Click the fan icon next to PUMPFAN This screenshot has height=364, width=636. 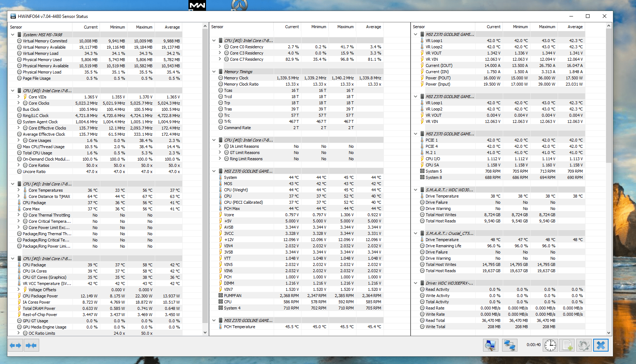[x=221, y=296]
